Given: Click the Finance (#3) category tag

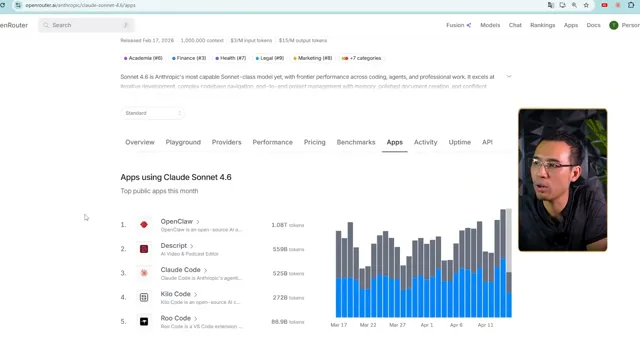Looking at the screenshot, I should pos(189,58).
